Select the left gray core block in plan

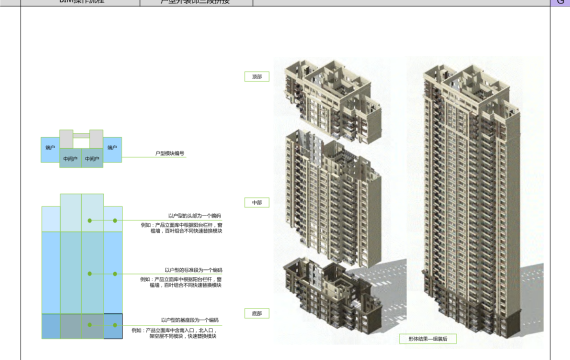66,139
